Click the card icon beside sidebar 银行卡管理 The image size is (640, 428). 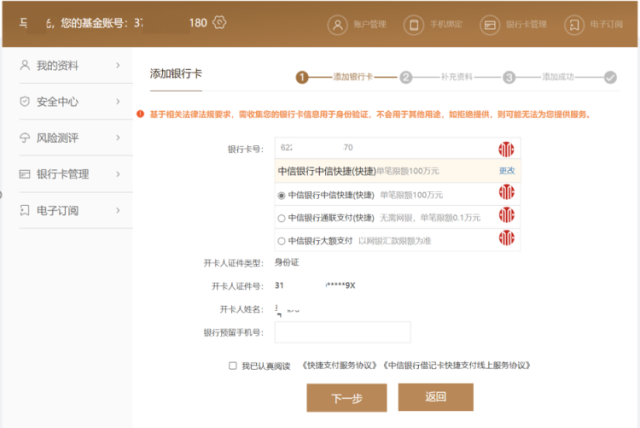tap(25, 174)
